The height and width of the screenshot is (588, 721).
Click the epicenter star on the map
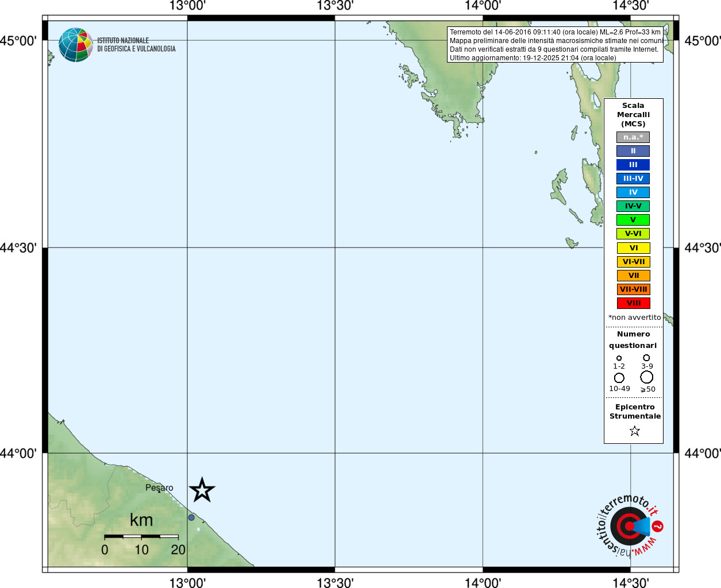pyautogui.click(x=202, y=490)
